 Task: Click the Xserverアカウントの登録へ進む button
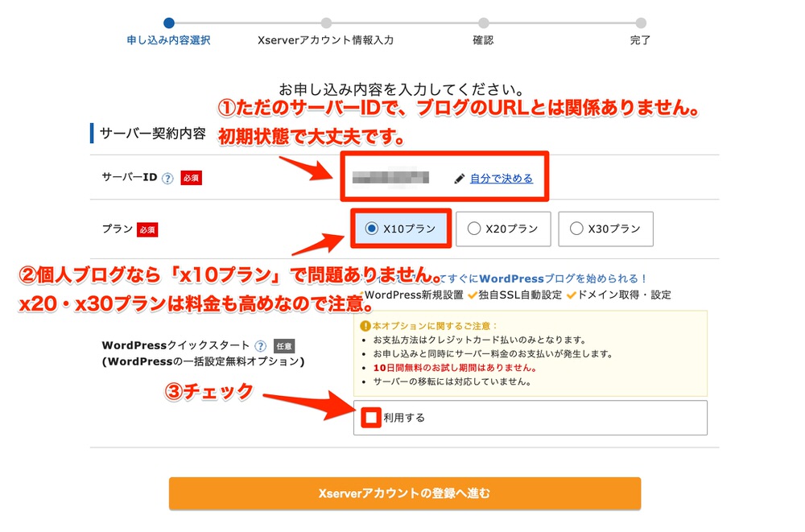(x=405, y=493)
